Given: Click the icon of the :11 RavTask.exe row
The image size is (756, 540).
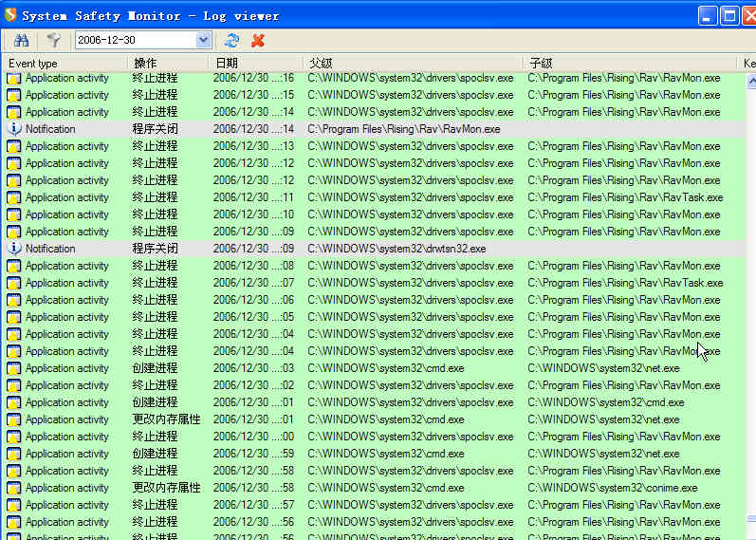Looking at the screenshot, I should pyautogui.click(x=14, y=197).
